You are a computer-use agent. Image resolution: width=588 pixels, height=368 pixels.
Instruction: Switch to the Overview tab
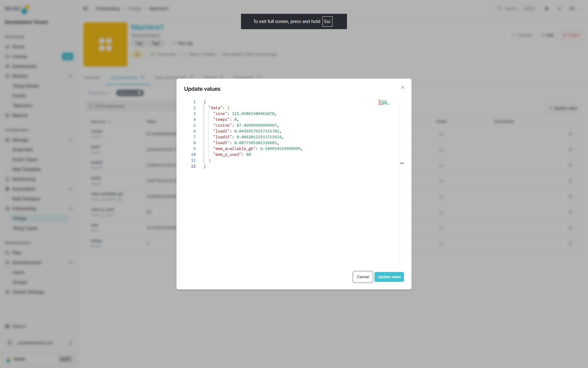tap(92, 78)
